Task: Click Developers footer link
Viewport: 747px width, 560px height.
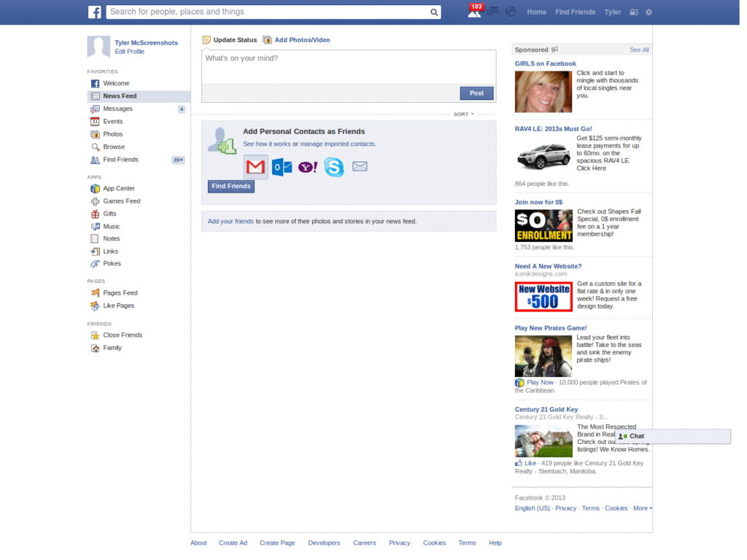Action: [324, 542]
